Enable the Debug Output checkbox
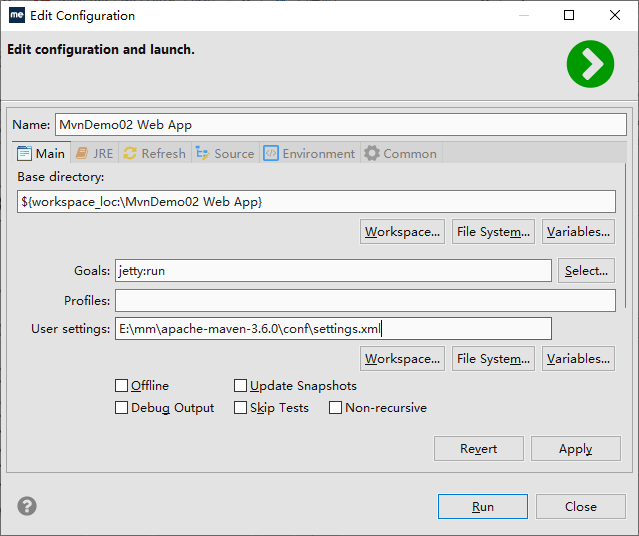639x536 pixels. tap(122, 408)
